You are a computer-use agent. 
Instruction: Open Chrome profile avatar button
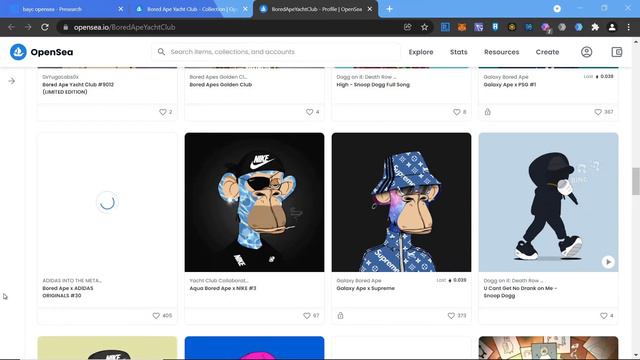click(x=612, y=27)
